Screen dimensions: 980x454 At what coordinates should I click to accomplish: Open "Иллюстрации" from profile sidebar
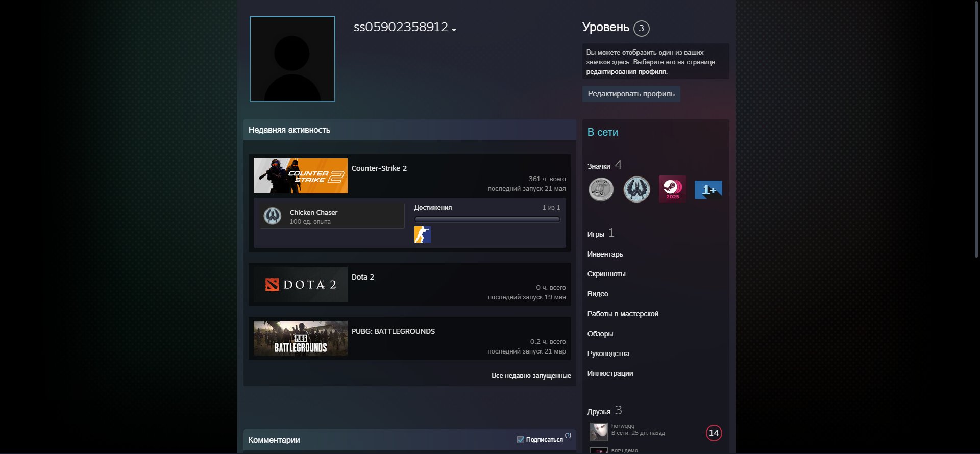(x=610, y=373)
